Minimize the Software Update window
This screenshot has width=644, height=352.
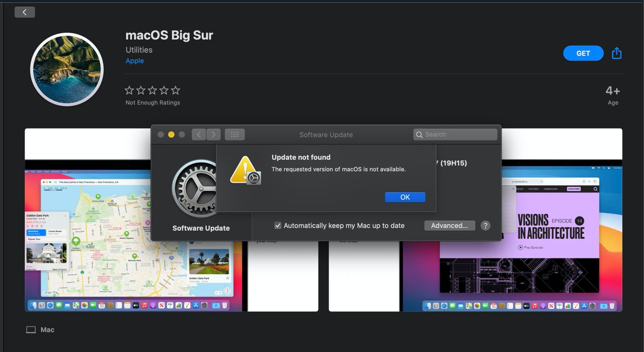point(171,134)
